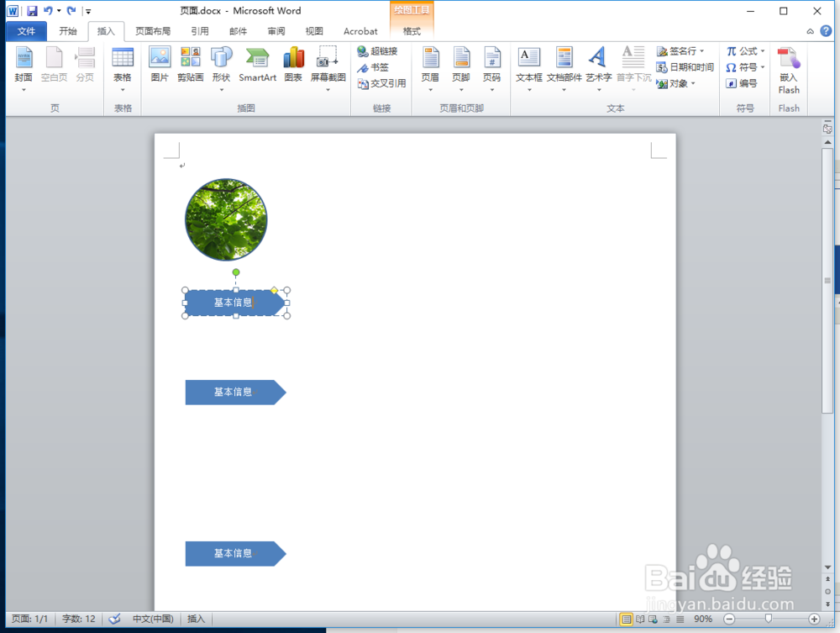Expand Equation (公式) dropdown arrow

point(763,51)
